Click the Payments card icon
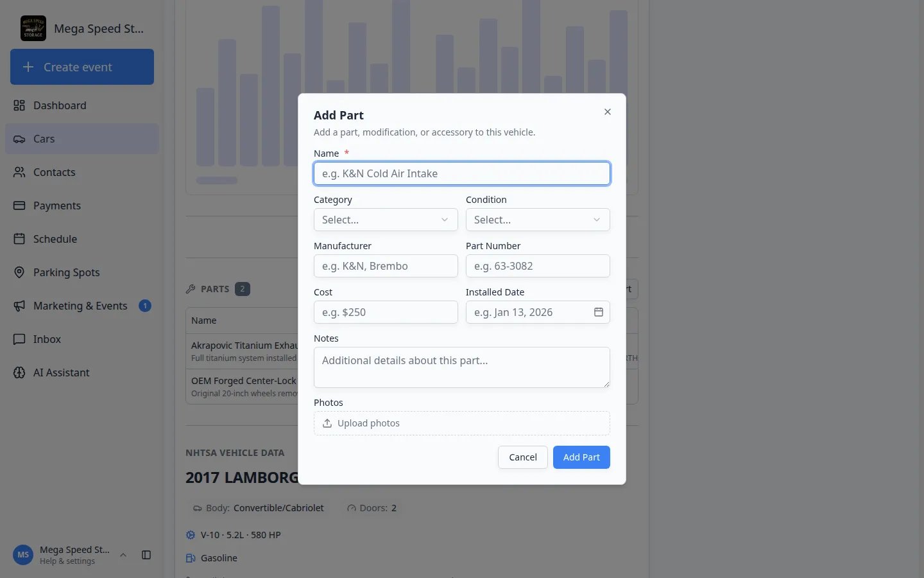The image size is (924, 578). click(x=19, y=206)
